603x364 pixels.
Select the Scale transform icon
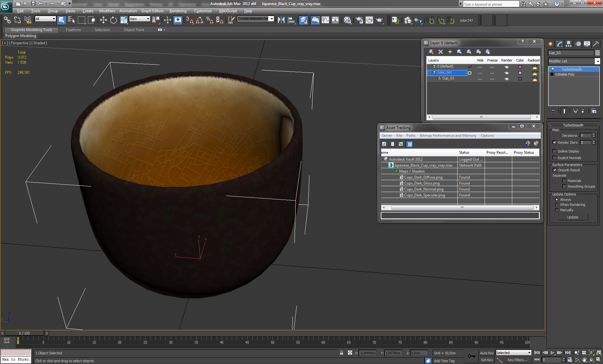[124, 20]
